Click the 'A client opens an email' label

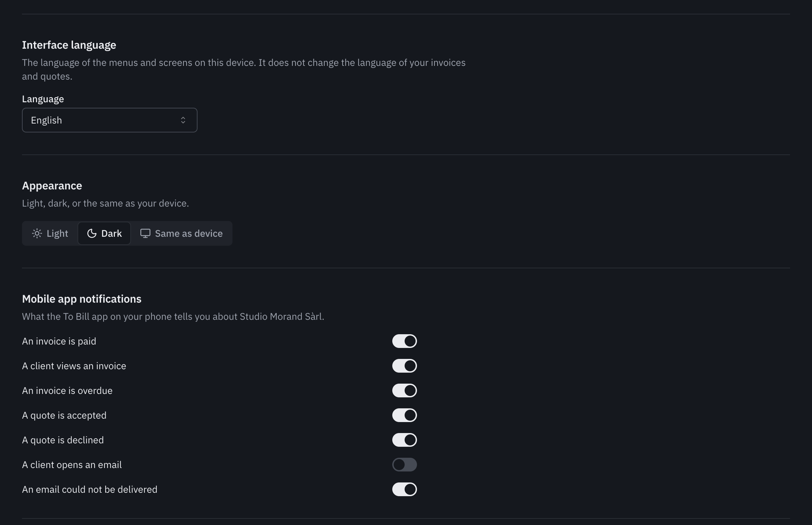click(x=72, y=465)
